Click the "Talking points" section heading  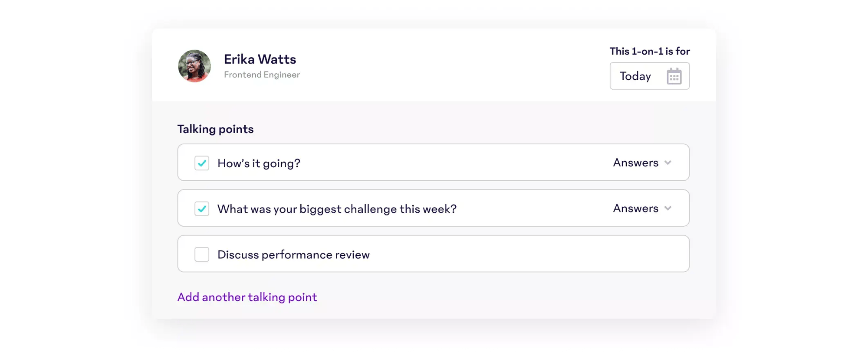215,129
